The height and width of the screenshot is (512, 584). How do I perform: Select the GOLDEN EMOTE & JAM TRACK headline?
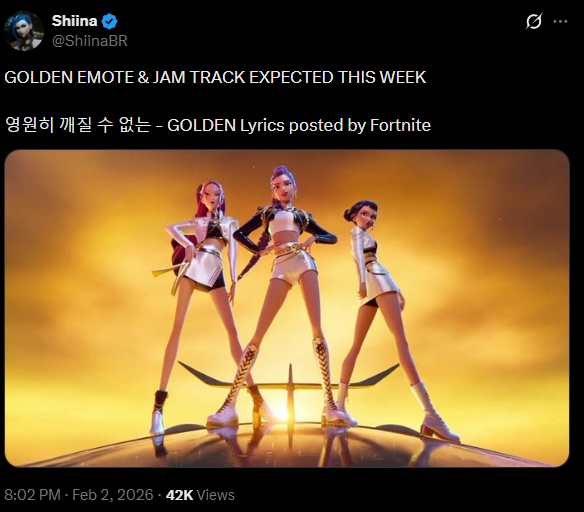point(125,77)
